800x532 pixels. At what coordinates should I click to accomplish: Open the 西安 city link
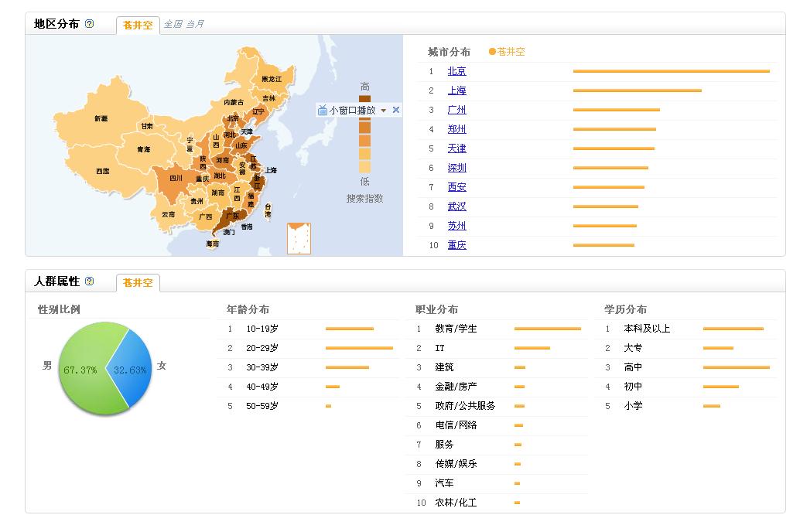coord(456,187)
